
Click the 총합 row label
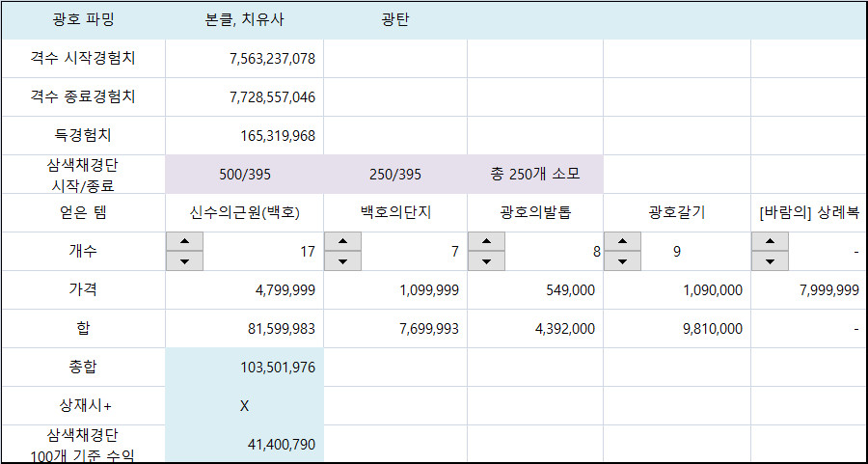coord(83,367)
